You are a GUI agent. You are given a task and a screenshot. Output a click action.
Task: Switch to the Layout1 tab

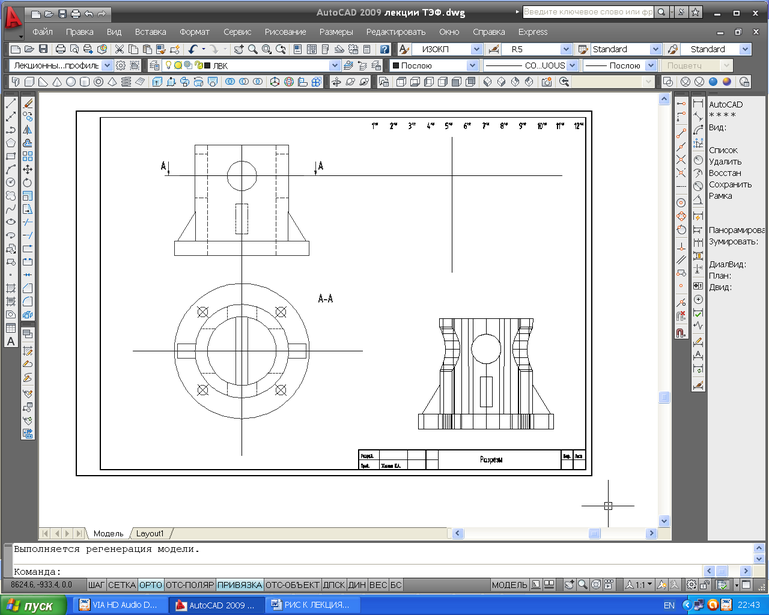click(150, 533)
